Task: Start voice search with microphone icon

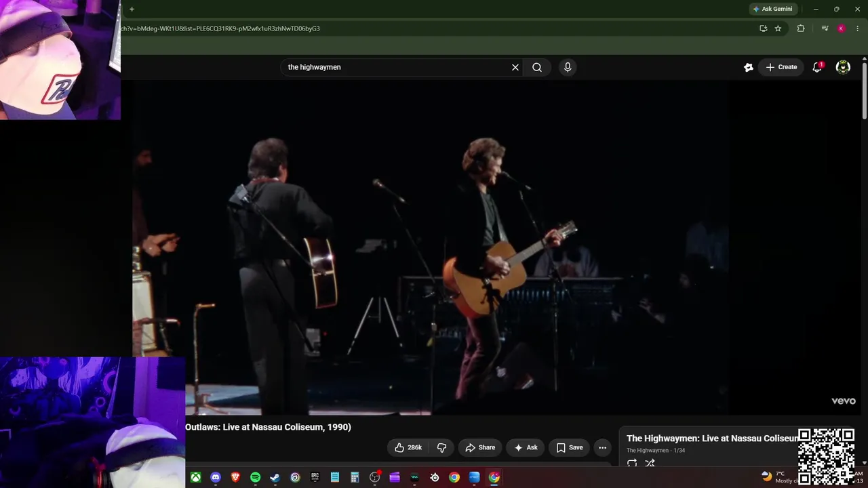Action: [x=568, y=67]
